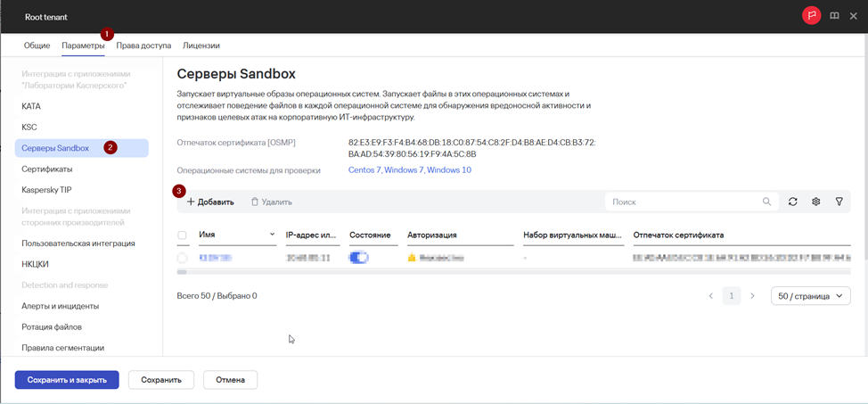Tick the checkbox of the server row

pos(182,258)
